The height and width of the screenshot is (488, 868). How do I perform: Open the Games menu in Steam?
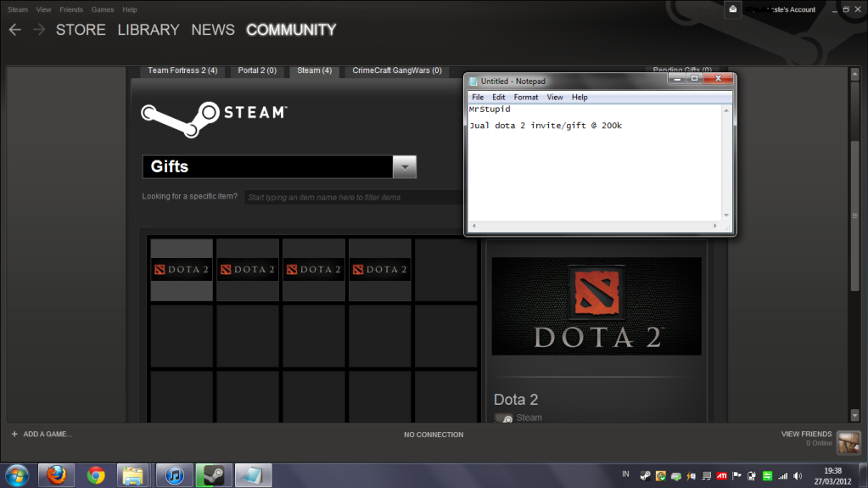pos(103,9)
